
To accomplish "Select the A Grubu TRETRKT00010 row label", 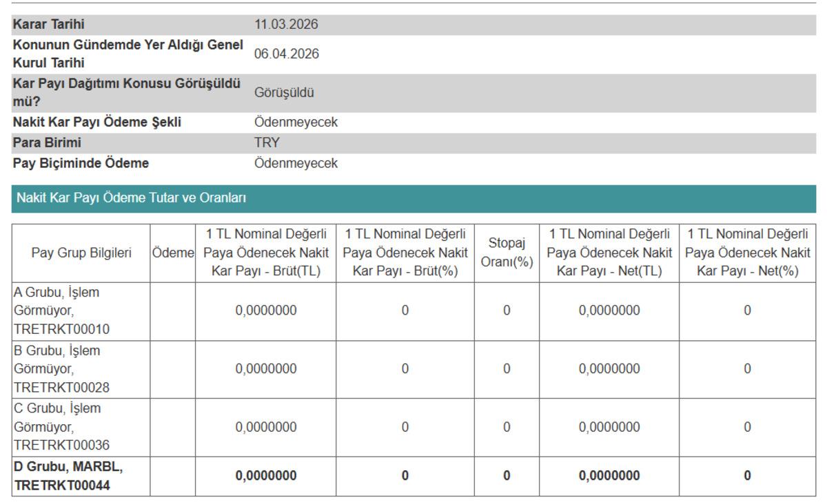I will coord(61,311).
